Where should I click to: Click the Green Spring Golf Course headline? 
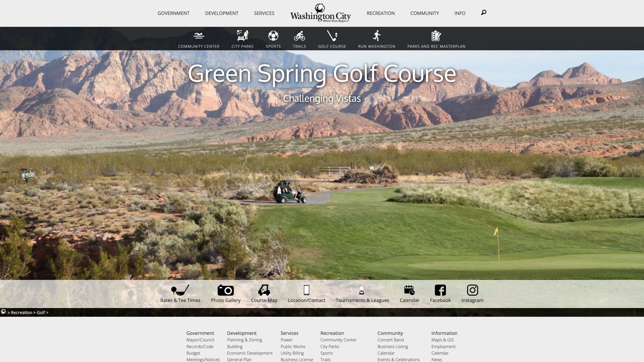(x=322, y=73)
